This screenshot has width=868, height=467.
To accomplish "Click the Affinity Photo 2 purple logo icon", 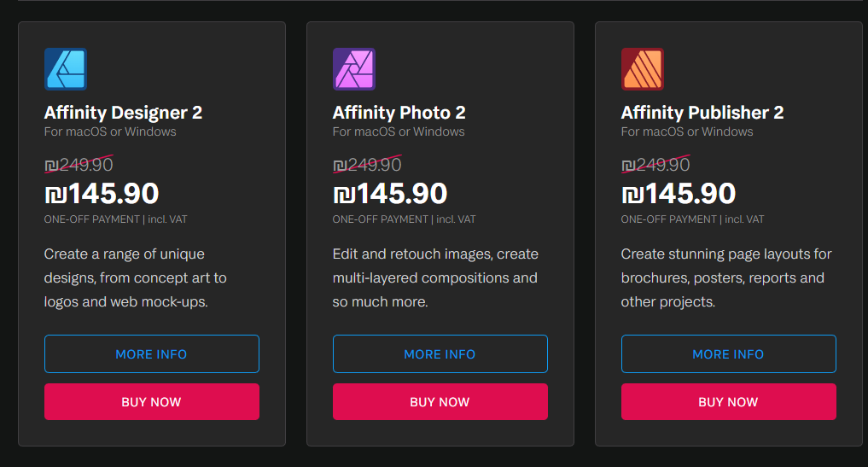I will pos(354,69).
